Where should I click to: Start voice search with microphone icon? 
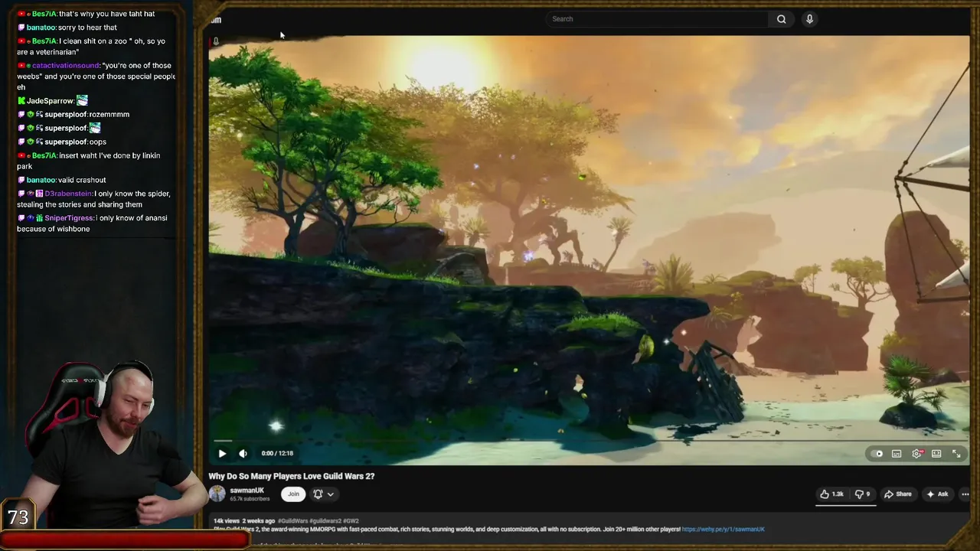tap(809, 19)
